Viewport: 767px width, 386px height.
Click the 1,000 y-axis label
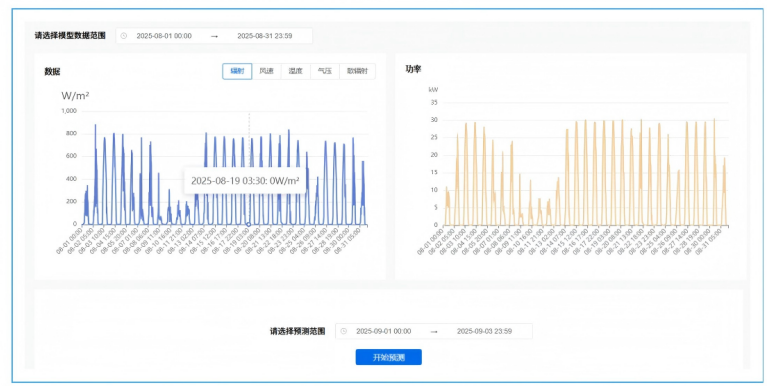[x=69, y=111]
